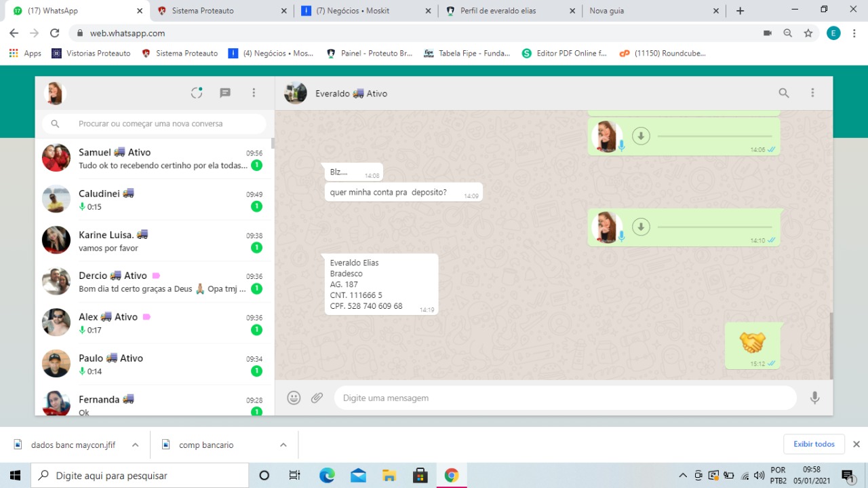This screenshot has width=868, height=488.
Task: Open the WhatsApp status icon
Action: tap(197, 93)
